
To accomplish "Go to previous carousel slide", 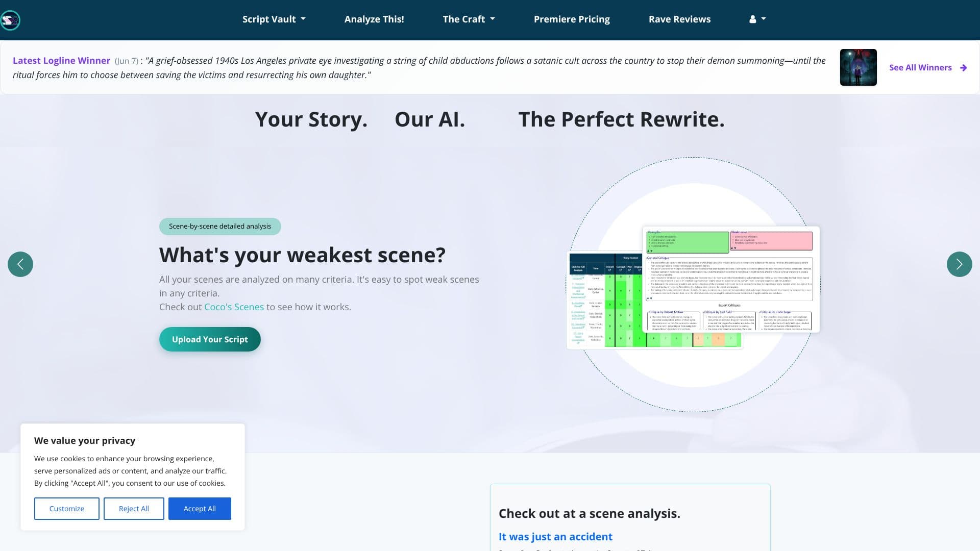I will coord(20,264).
